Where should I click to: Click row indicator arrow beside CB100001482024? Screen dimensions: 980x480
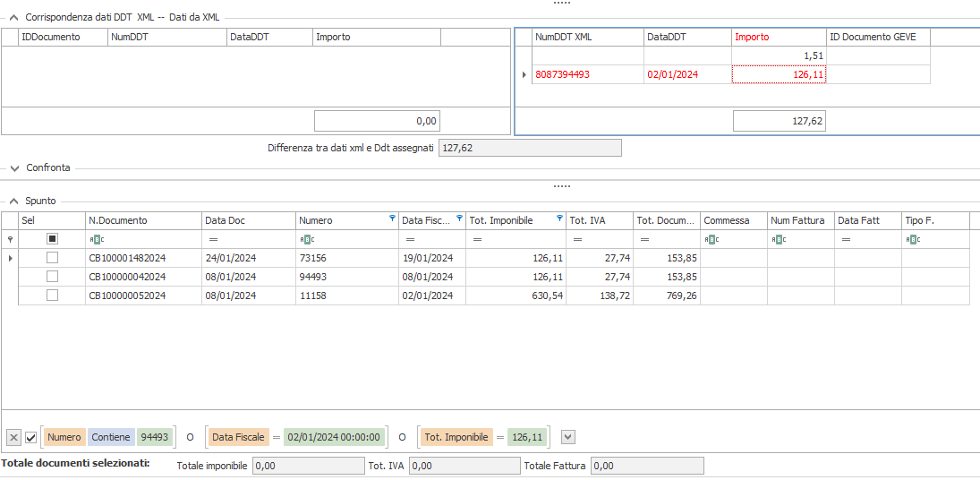(9, 258)
